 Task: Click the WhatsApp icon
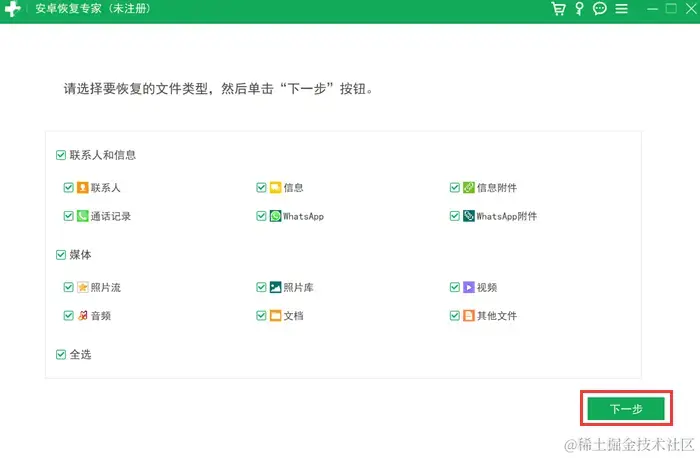275,216
